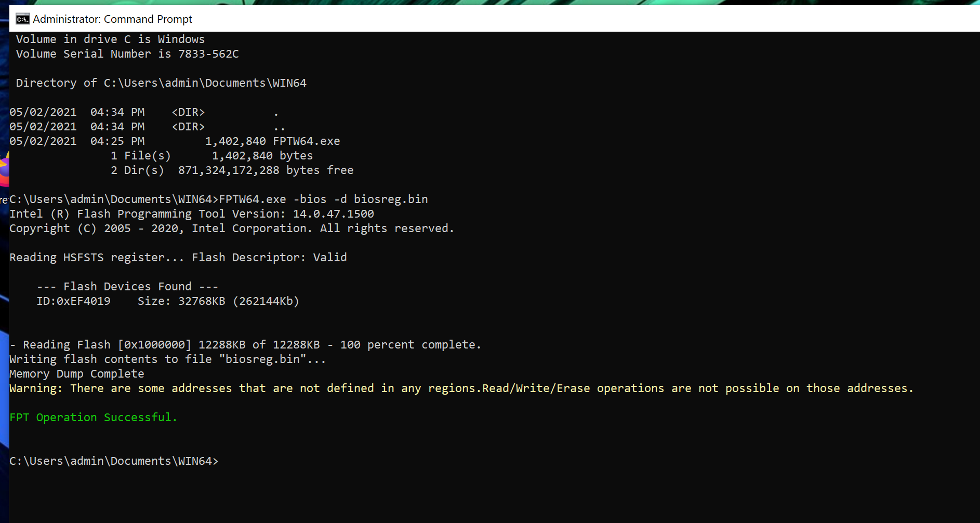Click the volume serial number 7833-562C

tap(208, 54)
